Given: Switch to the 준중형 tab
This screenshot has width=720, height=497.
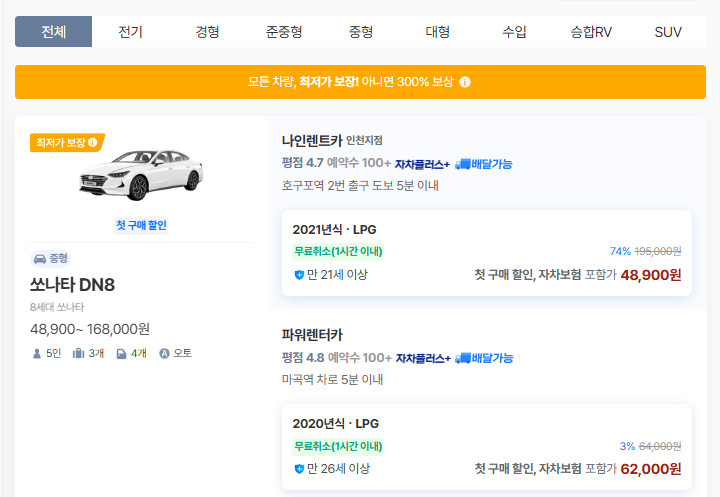Looking at the screenshot, I should tap(284, 32).
